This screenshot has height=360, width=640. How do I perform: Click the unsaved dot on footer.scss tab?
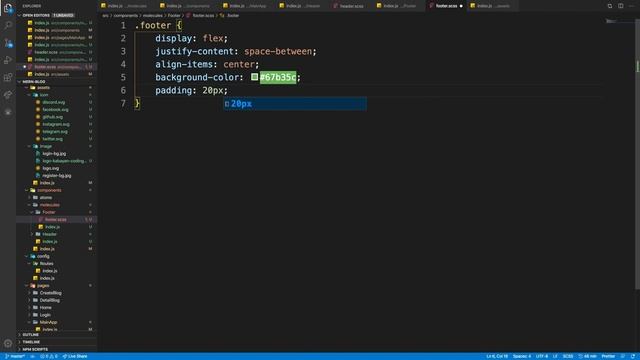tap(461, 6)
